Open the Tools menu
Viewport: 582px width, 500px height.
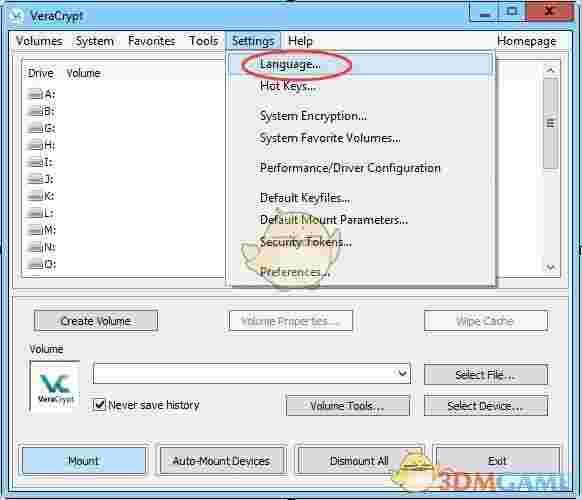[203, 41]
